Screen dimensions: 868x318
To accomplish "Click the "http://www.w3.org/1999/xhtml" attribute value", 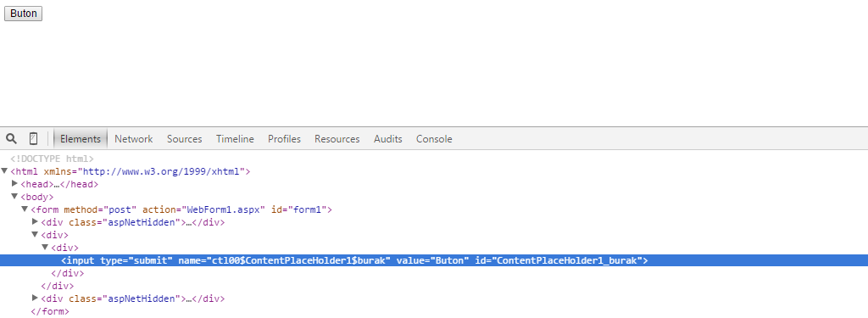I will click(161, 172).
